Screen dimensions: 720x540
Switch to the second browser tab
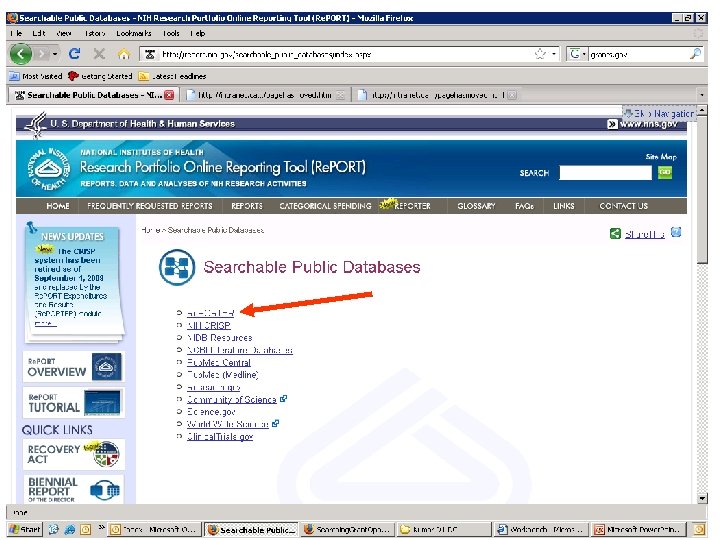click(265, 95)
